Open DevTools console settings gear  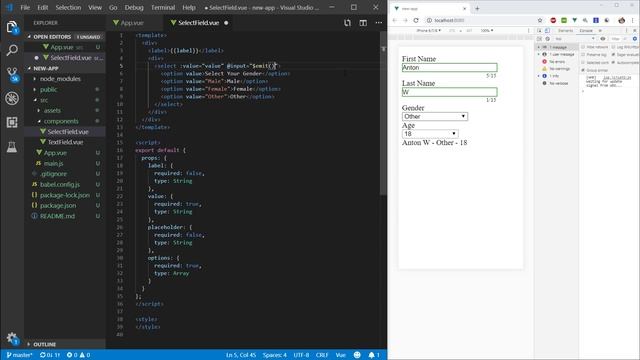point(635,39)
